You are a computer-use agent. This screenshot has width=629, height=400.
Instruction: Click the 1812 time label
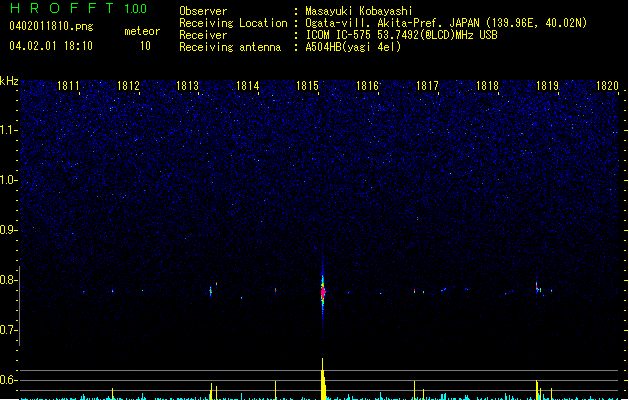(128, 86)
